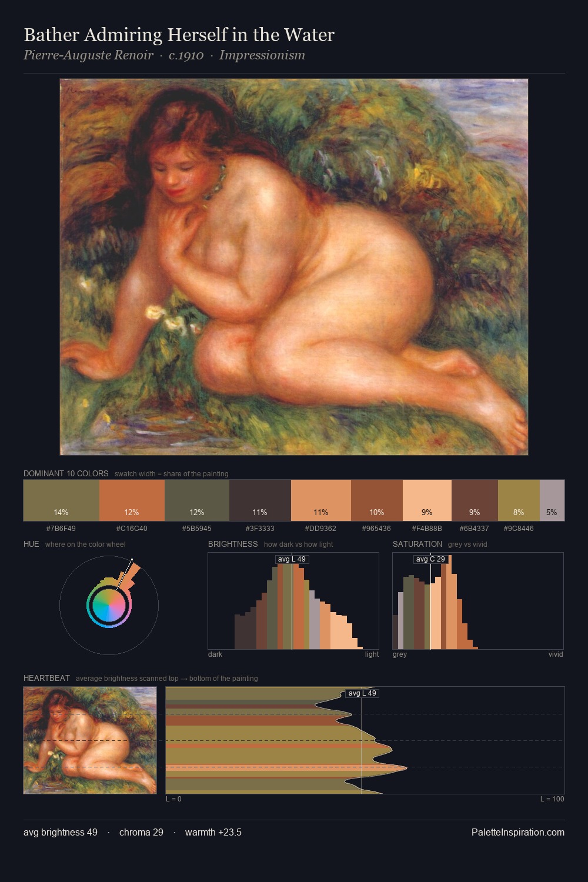Click the hex label '#7B6F49'

tap(61, 528)
